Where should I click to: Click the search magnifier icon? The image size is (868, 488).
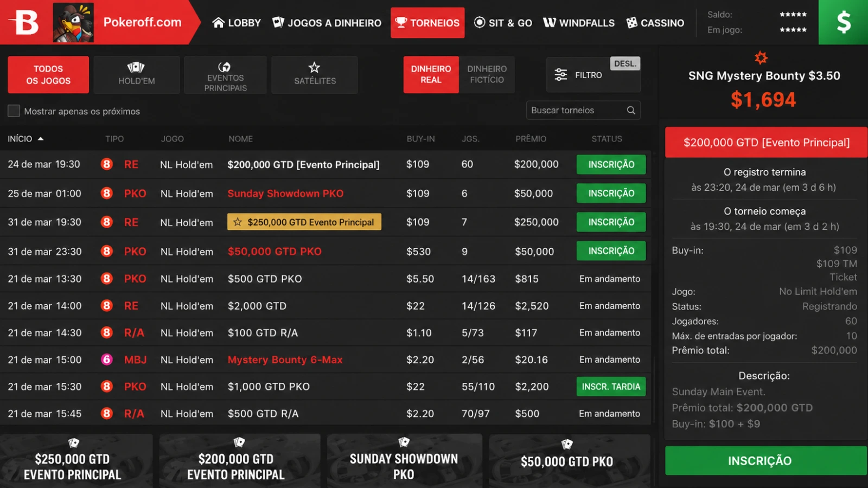631,110
